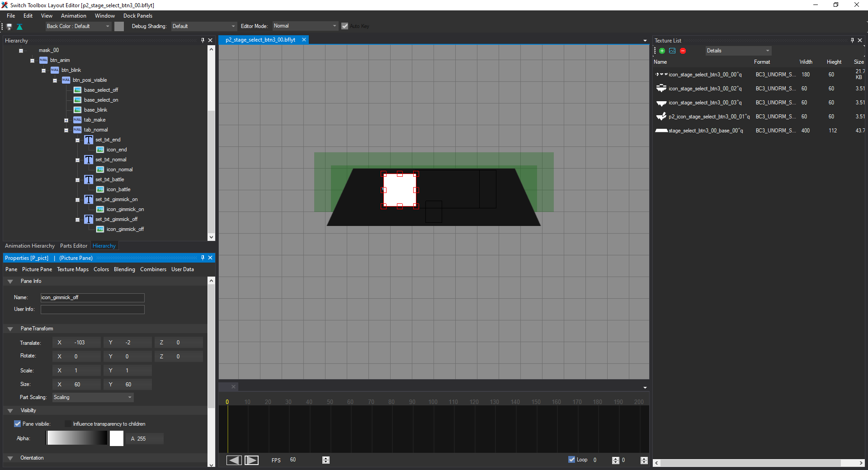Open the Part Scaling dropdown
This screenshot has height=470, width=868.
pyautogui.click(x=93, y=397)
